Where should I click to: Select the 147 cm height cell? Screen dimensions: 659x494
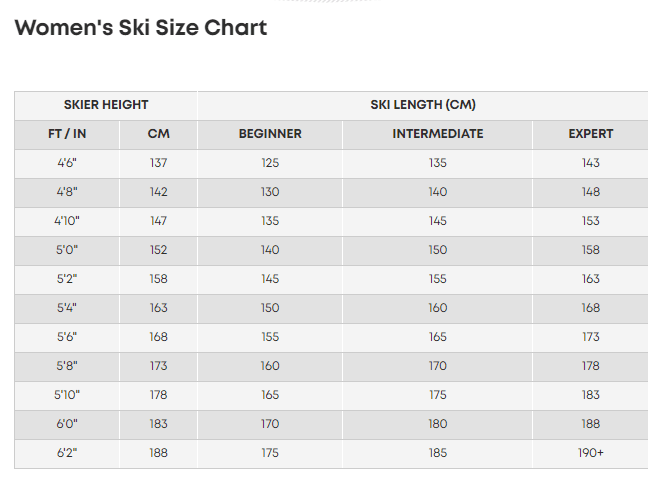point(159,221)
